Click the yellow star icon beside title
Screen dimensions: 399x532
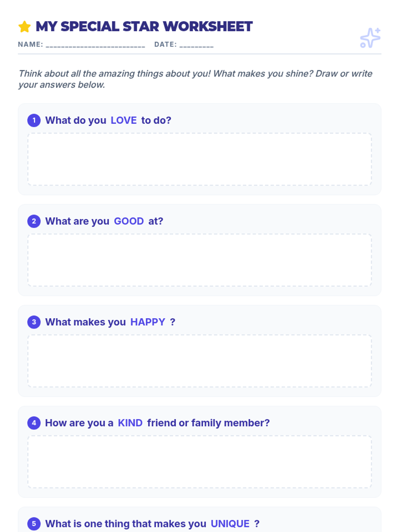(x=25, y=27)
